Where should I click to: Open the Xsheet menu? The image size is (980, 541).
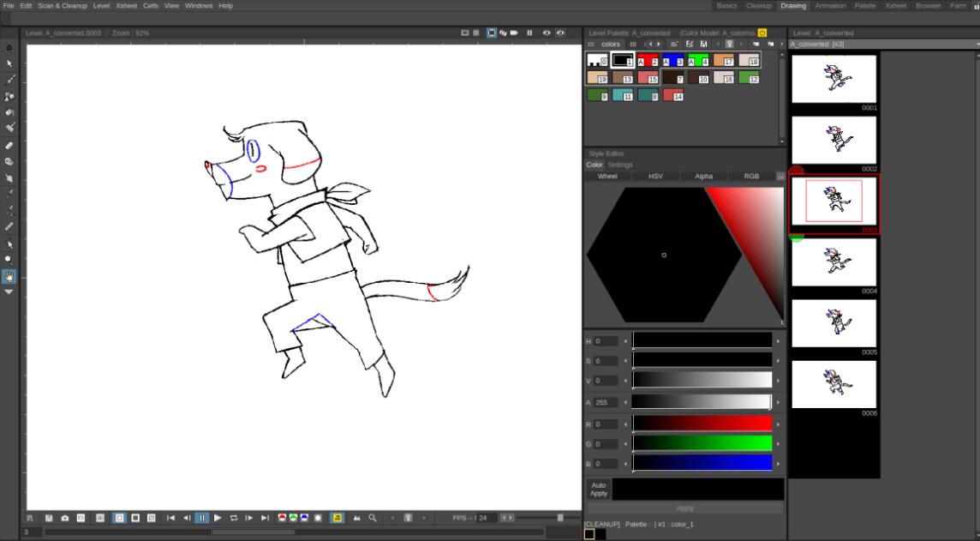[x=126, y=6]
